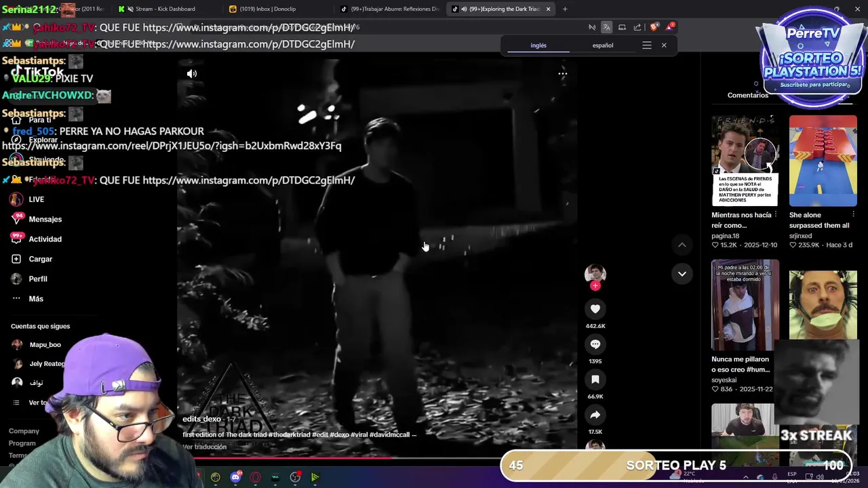This screenshot has height=488, width=868.
Task: Switch to the Inbox Donoclip browser tab
Action: pos(267,9)
